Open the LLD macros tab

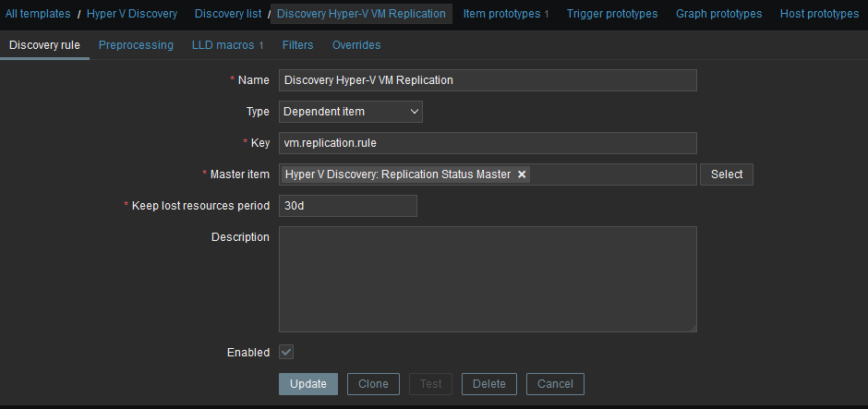(227, 45)
